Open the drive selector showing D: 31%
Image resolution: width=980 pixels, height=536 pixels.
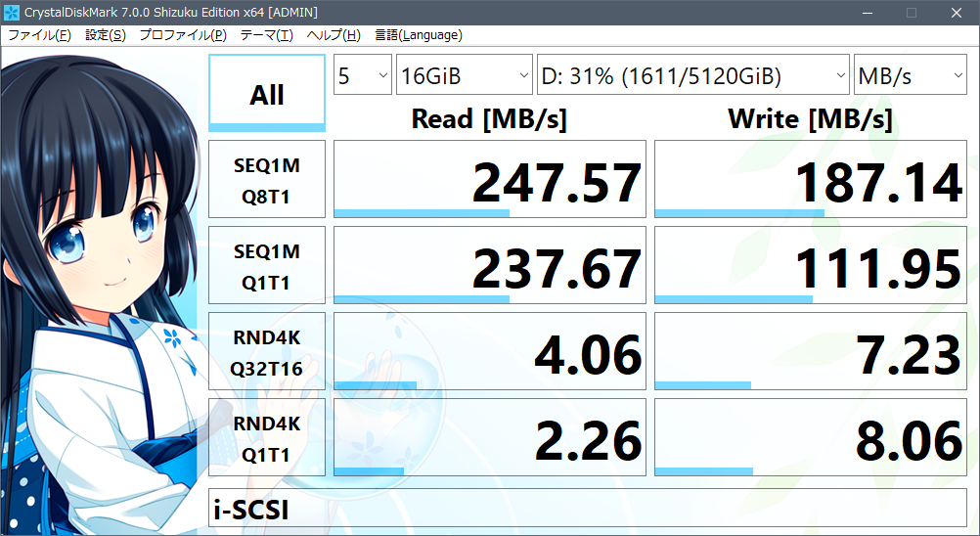click(693, 75)
